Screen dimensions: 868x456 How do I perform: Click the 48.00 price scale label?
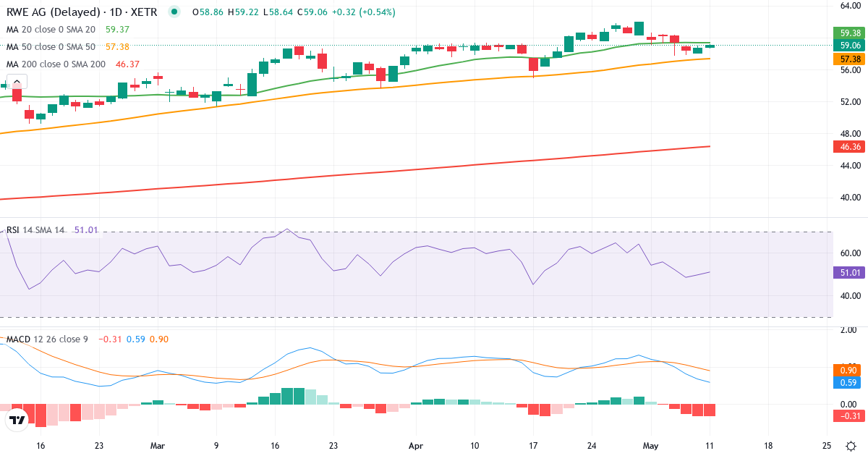(x=849, y=133)
